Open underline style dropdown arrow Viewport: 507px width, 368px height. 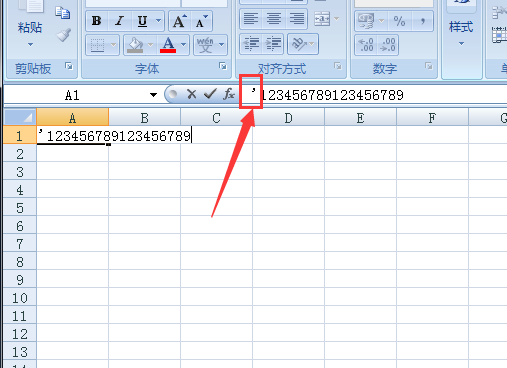pos(159,21)
